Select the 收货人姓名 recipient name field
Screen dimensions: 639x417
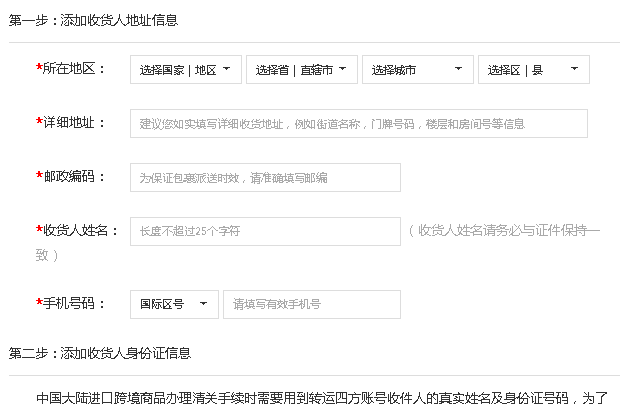click(x=265, y=231)
